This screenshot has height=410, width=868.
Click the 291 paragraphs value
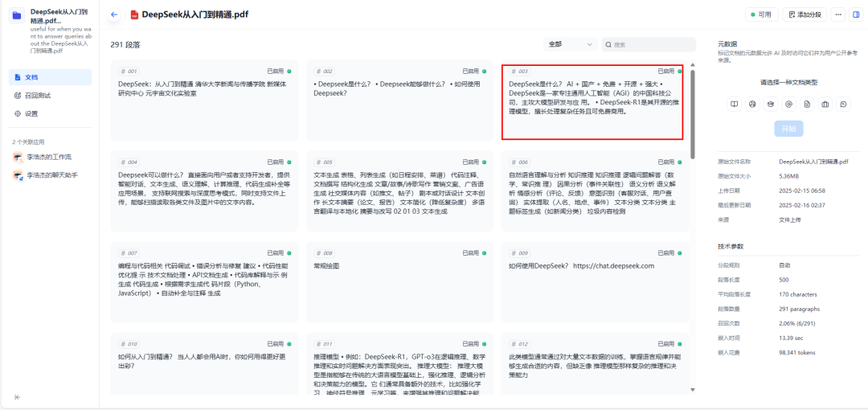click(800, 309)
